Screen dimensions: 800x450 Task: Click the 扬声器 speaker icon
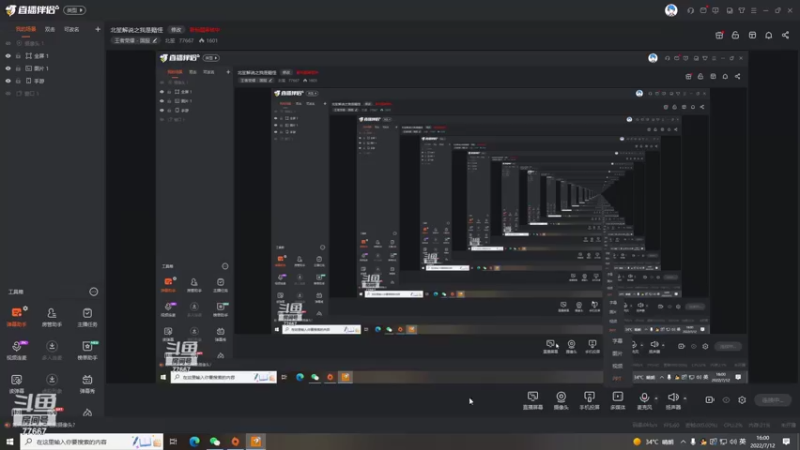pos(673,397)
